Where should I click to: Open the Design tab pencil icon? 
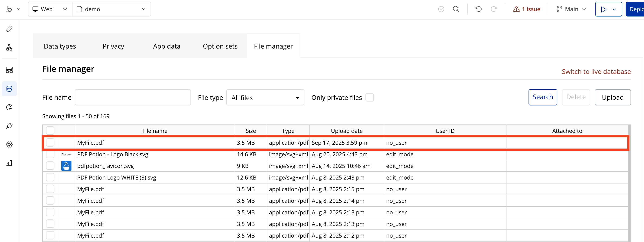[x=9, y=29]
